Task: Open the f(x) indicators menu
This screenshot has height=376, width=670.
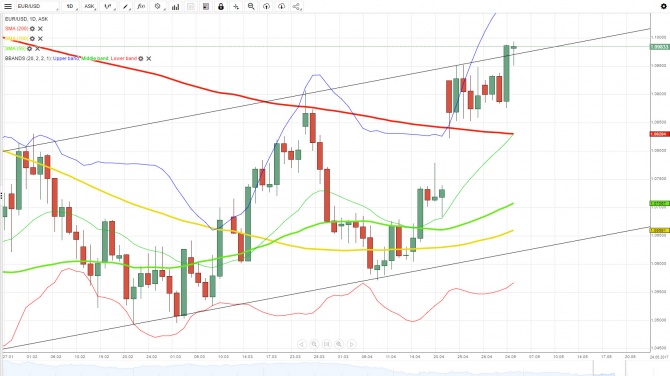Action: coord(141,6)
